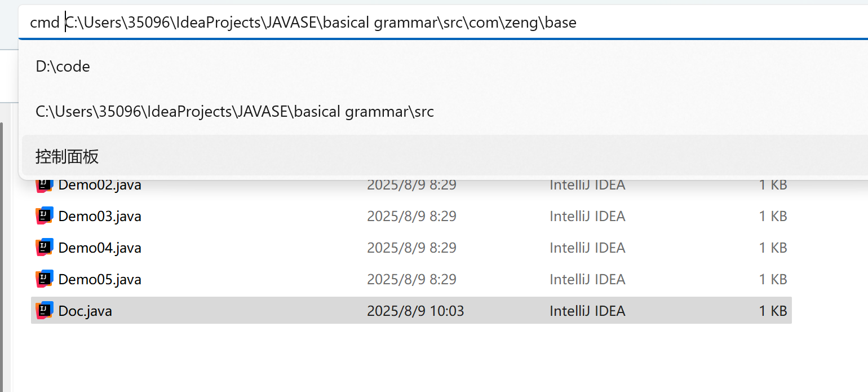Click the 1 KB size of Demo04.java

[772, 248]
